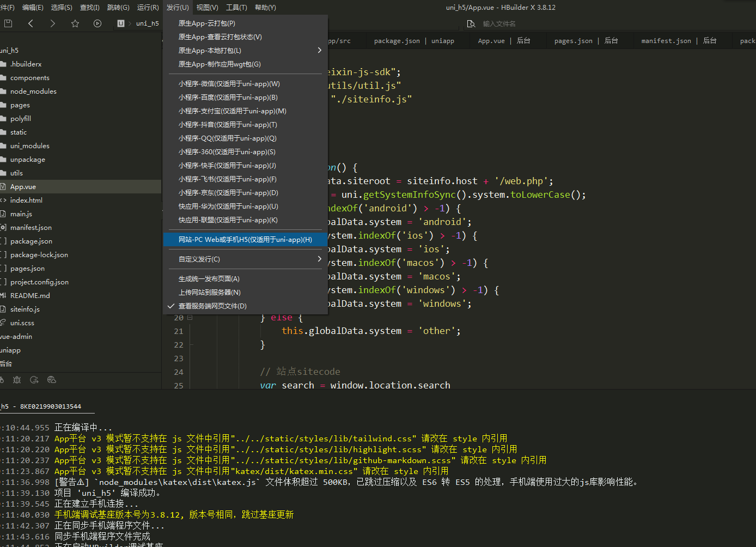
Task: Select 生成统一发布页面(A) menu entry
Action: (x=246, y=279)
